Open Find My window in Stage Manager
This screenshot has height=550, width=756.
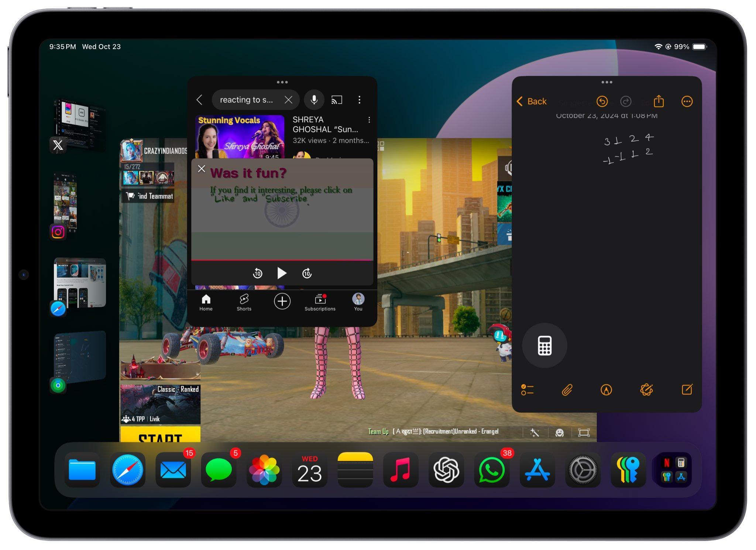pos(80,357)
